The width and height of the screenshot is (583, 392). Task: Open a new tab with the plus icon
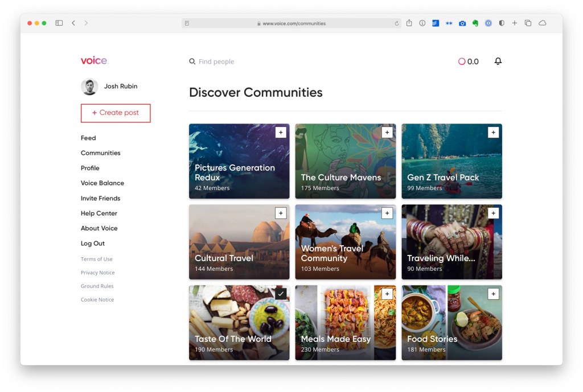[x=515, y=23]
